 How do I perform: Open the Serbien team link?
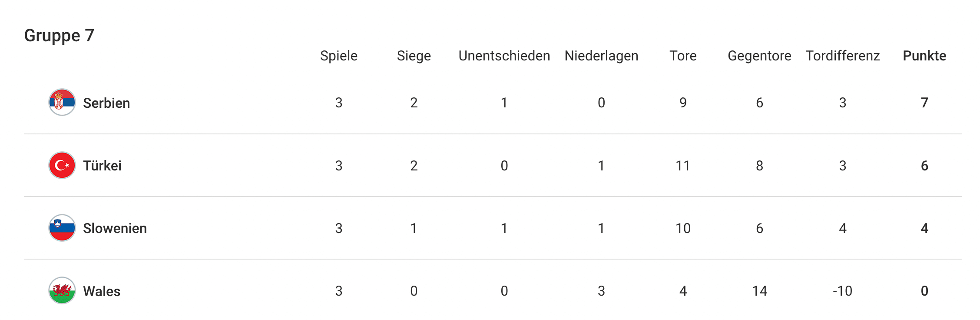pos(106,103)
